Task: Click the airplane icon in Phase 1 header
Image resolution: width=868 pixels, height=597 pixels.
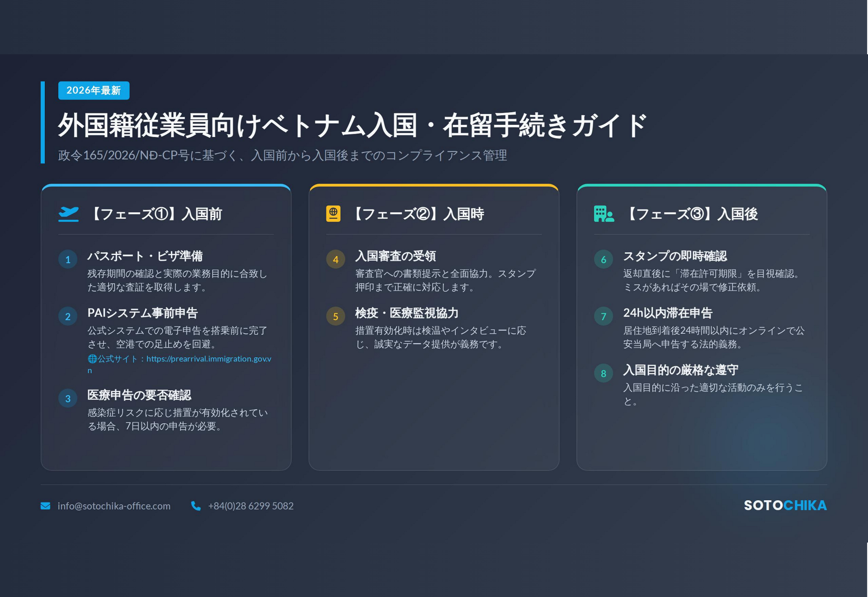Action: click(x=68, y=213)
